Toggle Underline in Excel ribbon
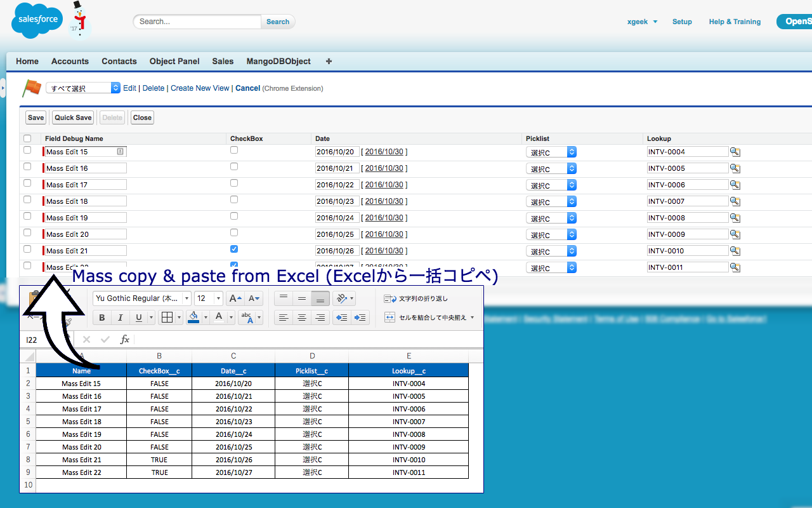 point(139,317)
